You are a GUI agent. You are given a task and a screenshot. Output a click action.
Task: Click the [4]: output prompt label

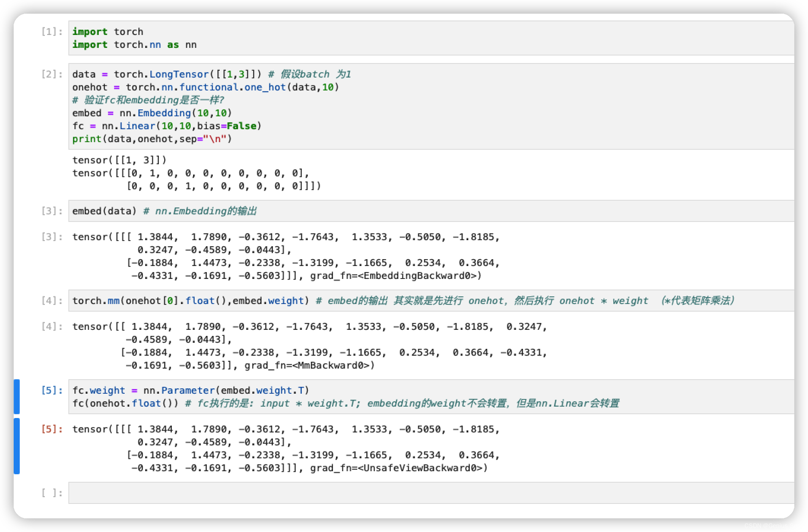(52, 326)
